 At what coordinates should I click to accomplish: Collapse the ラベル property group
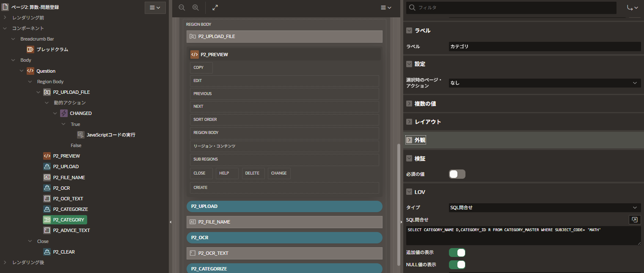coord(409,30)
